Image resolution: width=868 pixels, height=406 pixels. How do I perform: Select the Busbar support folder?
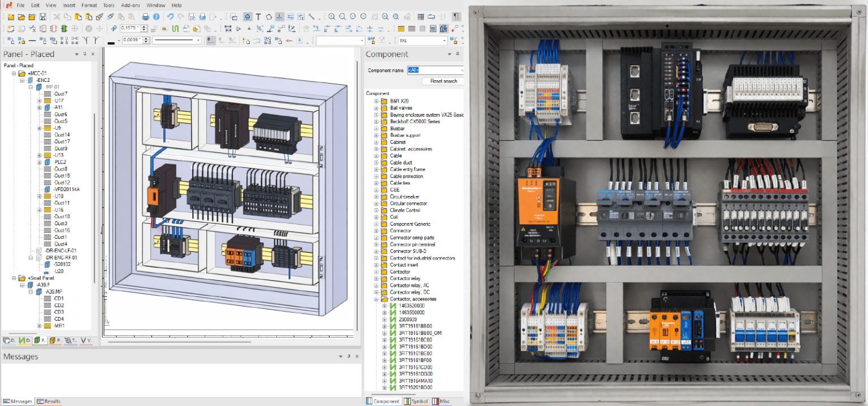[x=405, y=136]
